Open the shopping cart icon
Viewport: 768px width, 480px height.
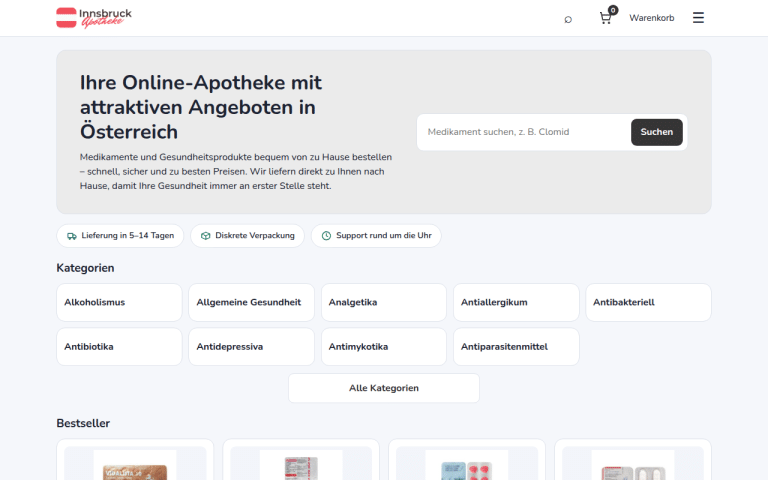click(605, 19)
